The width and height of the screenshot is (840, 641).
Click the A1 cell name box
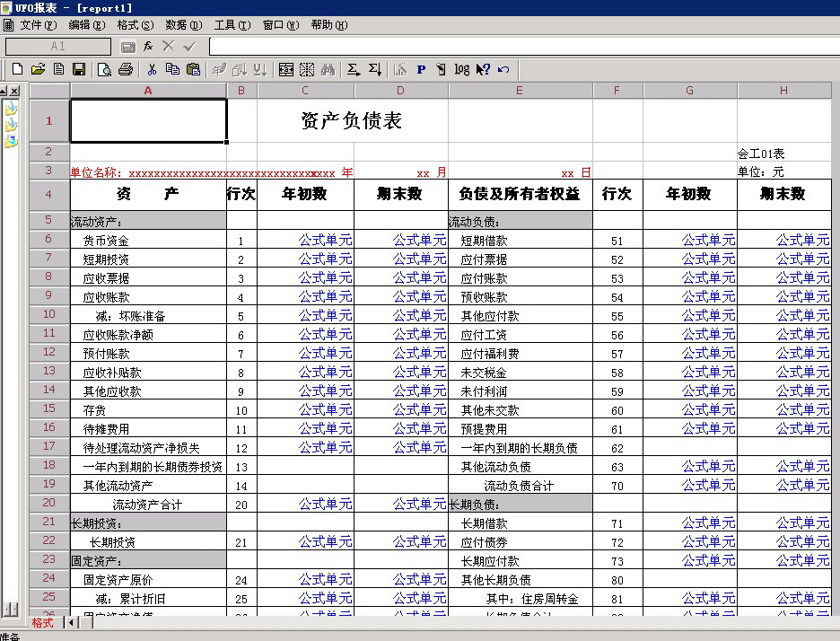(x=57, y=47)
